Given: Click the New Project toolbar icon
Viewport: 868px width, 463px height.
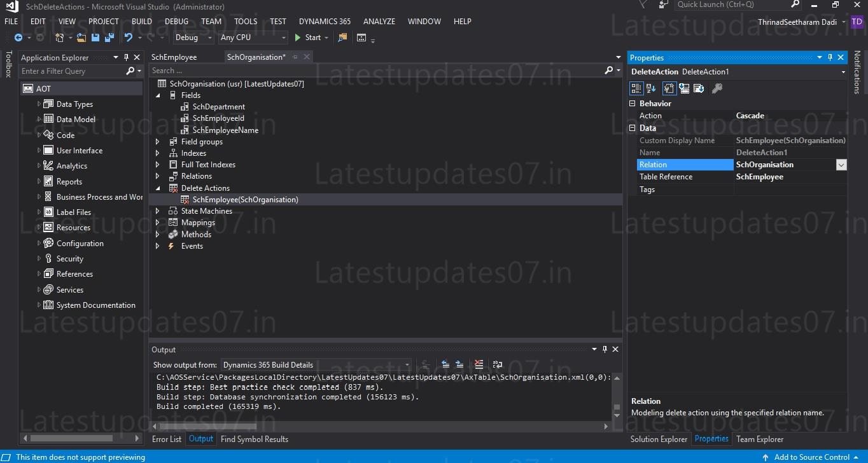Looking at the screenshot, I should pos(59,38).
